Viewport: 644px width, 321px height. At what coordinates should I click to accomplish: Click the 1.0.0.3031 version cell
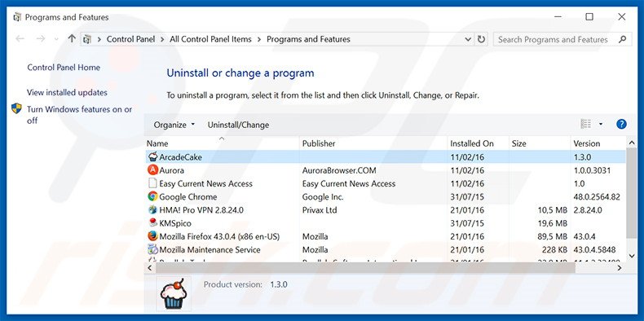592,170
